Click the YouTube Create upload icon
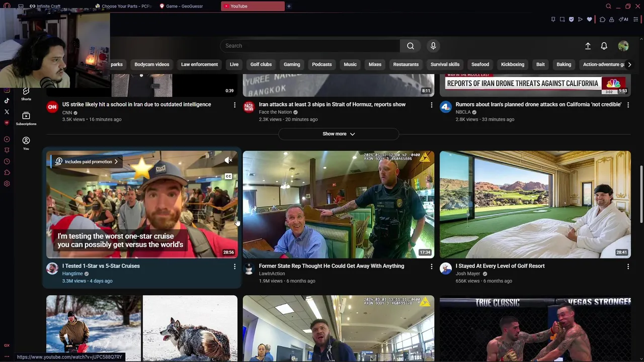This screenshot has width=644, height=362. (x=588, y=46)
